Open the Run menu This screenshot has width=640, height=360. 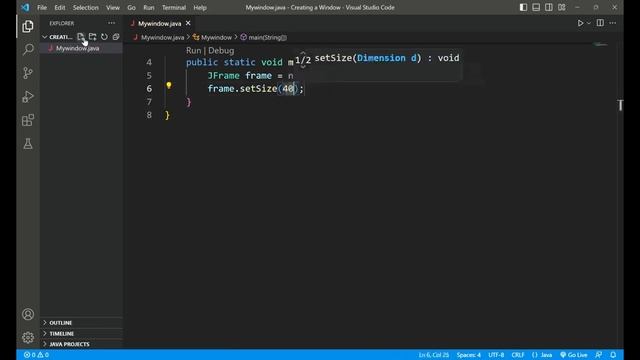pyautogui.click(x=149, y=7)
